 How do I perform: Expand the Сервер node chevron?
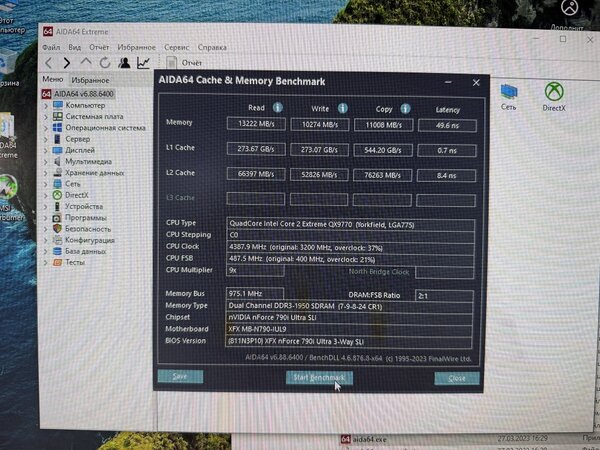[x=46, y=139]
